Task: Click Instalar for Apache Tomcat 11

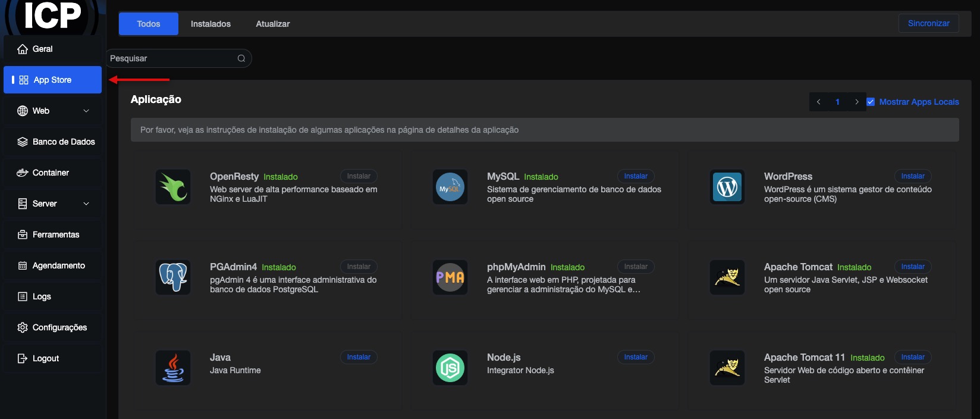Action: [x=913, y=357]
